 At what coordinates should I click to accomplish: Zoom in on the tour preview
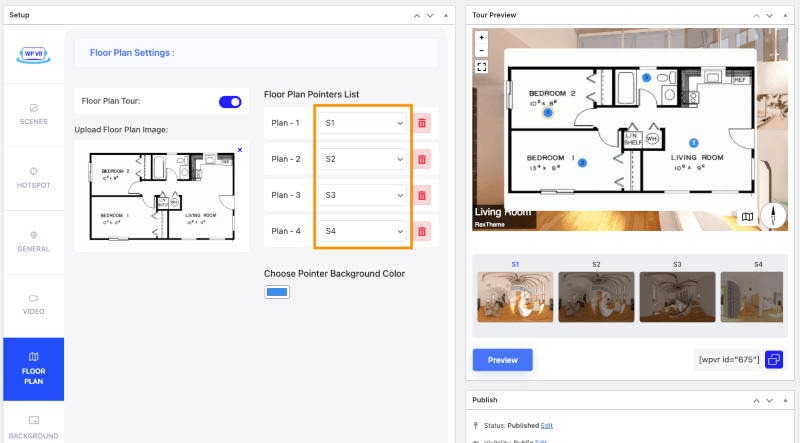coord(482,37)
